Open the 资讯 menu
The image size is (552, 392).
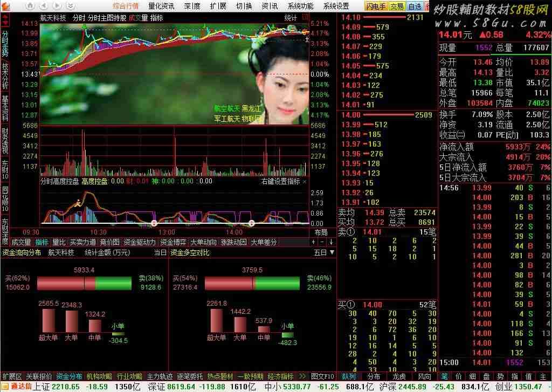click(x=270, y=6)
